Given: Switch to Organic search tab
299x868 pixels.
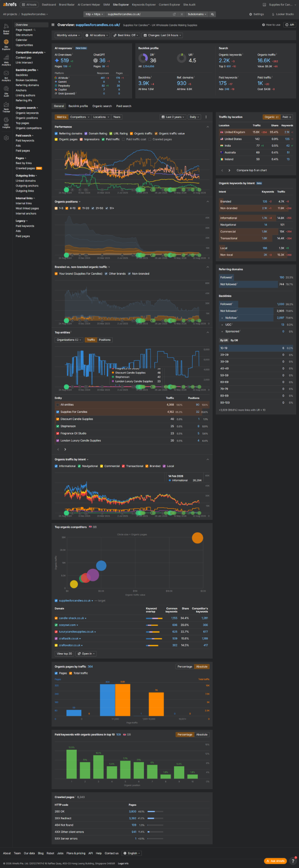Looking at the screenshot, I should point(102,106).
